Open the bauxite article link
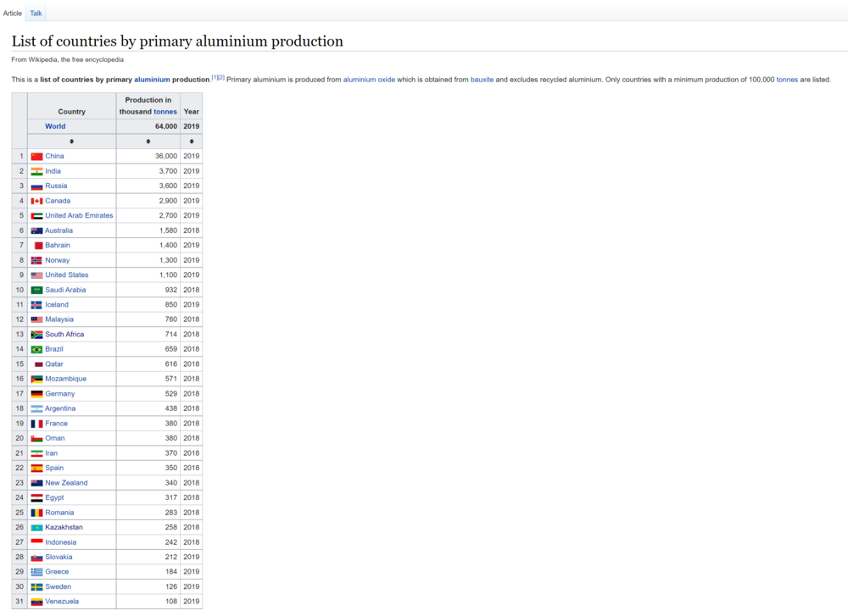This screenshot has height=616, width=848. (482, 79)
